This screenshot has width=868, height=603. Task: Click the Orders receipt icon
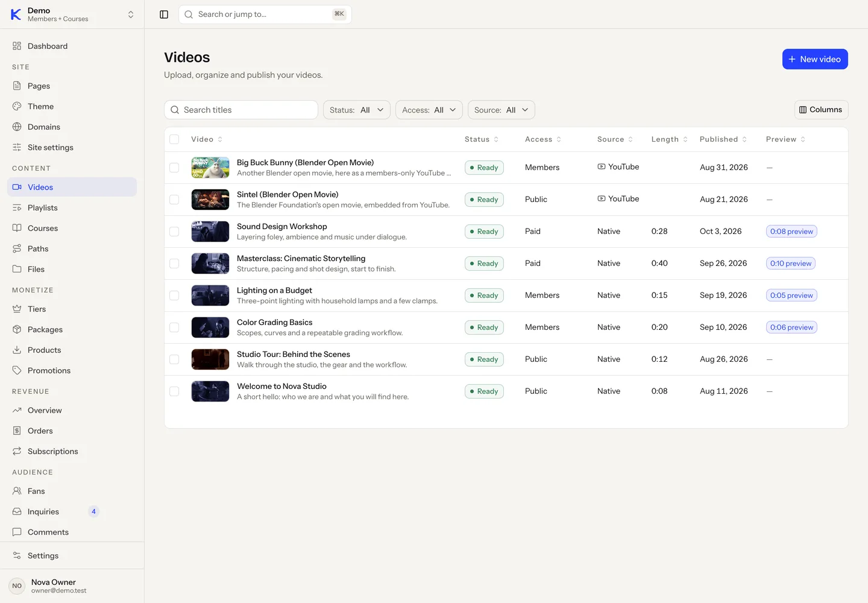[17, 431]
